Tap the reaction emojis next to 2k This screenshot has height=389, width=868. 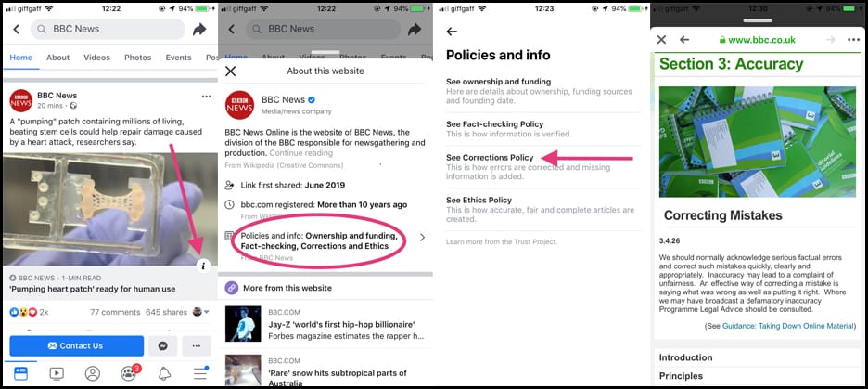point(24,312)
